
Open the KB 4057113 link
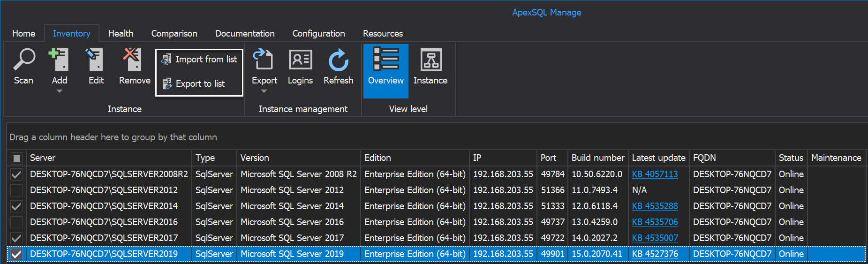point(655,174)
